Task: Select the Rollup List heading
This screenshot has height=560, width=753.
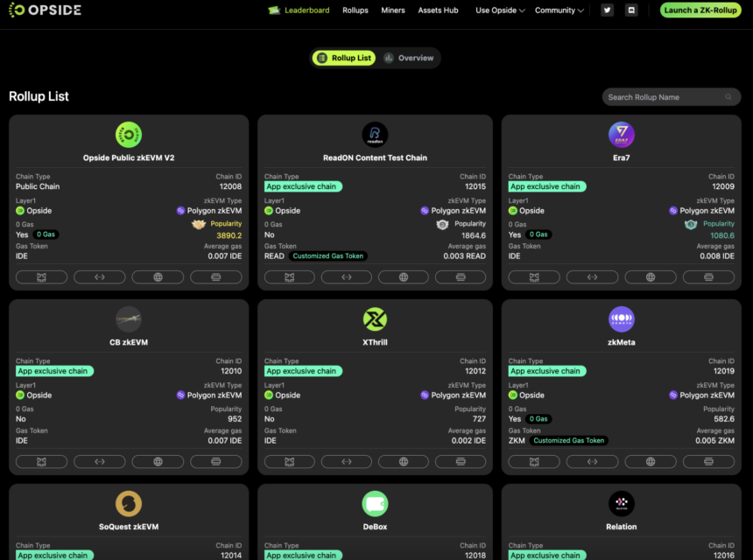Action: 39,96
